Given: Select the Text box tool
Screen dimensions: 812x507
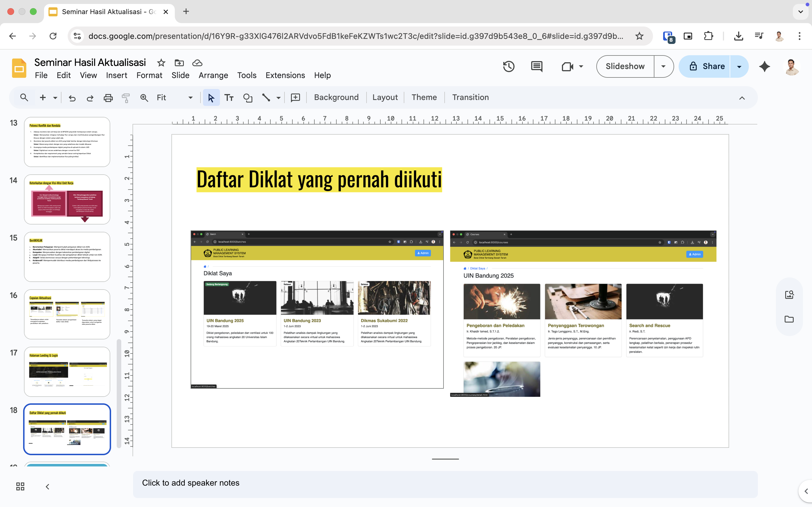Looking at the screenshot, I should [229, 97].
